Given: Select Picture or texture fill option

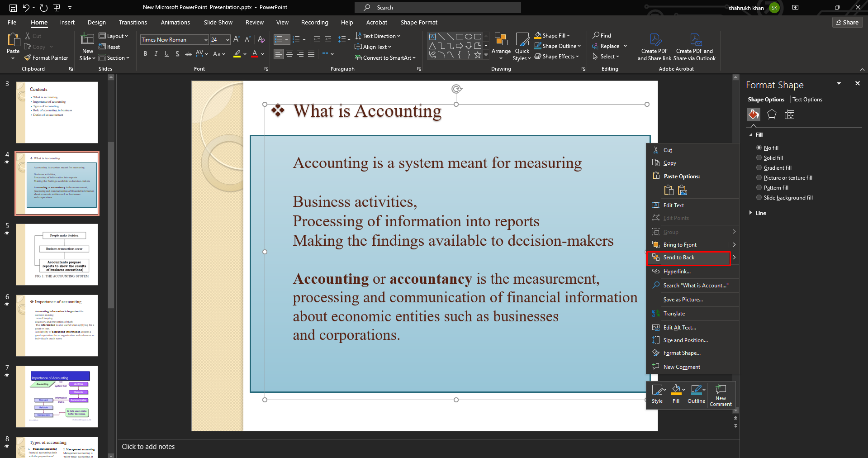Looking at the screenshot, I should point(759,178).
